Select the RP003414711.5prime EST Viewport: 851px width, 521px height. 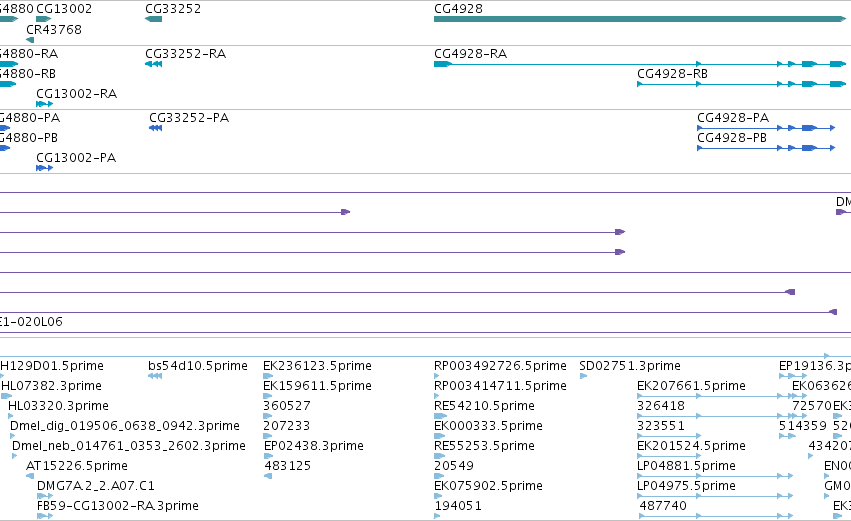coord(500,386)
